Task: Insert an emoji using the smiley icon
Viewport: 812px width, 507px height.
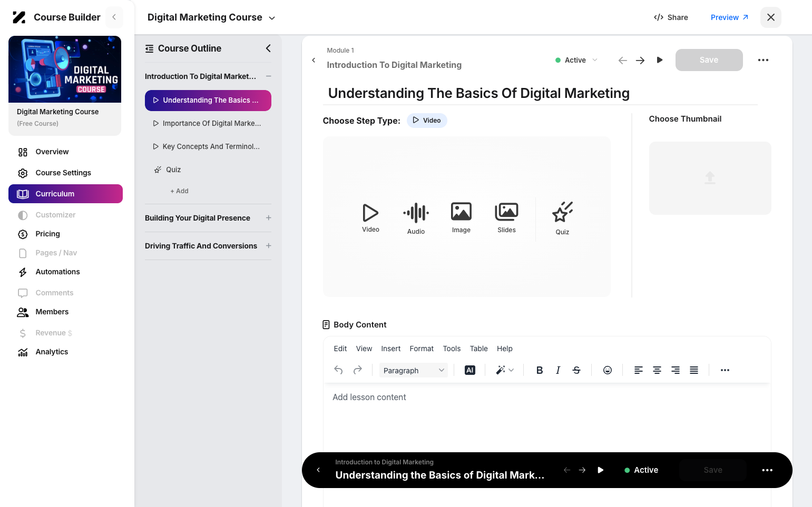Action: [x=608, y=370]
